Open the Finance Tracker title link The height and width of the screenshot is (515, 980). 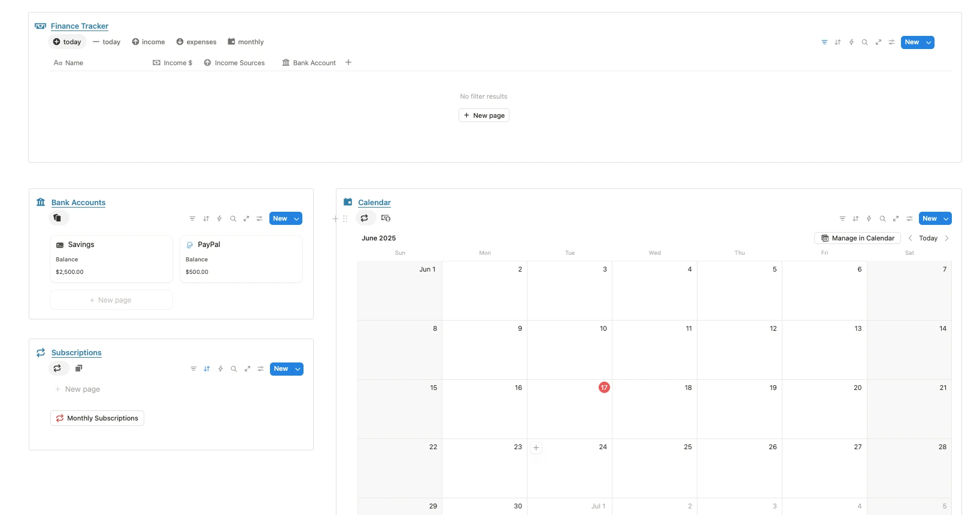point(80,26)
